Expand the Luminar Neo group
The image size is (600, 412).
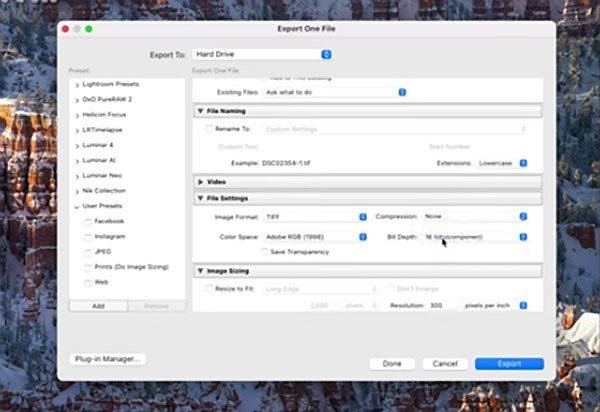click(77, 176)
